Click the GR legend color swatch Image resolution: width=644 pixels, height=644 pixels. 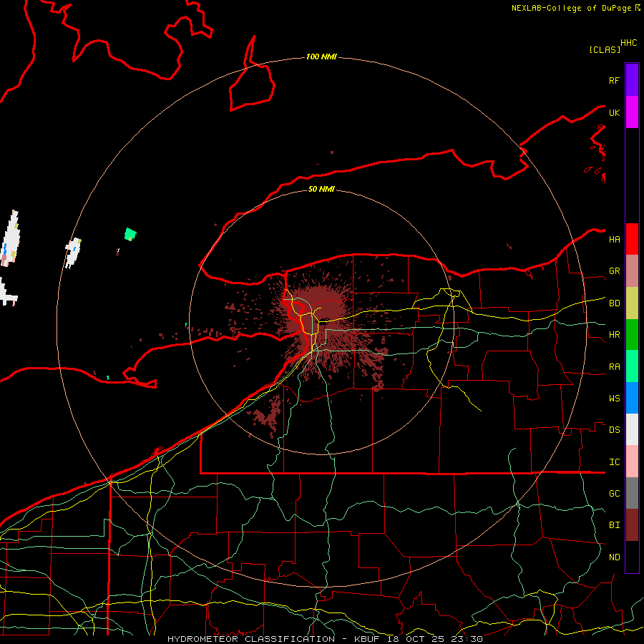click(x=632, y=271)
